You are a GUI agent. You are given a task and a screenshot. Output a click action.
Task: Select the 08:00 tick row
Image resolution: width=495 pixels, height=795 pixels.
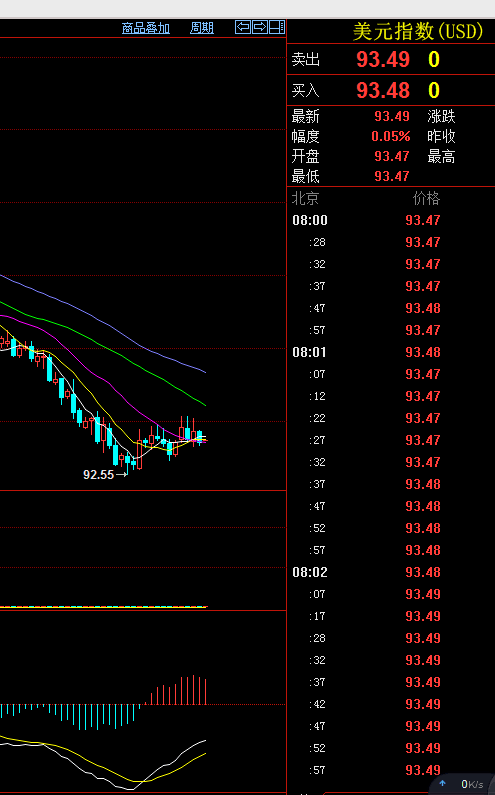391,220
